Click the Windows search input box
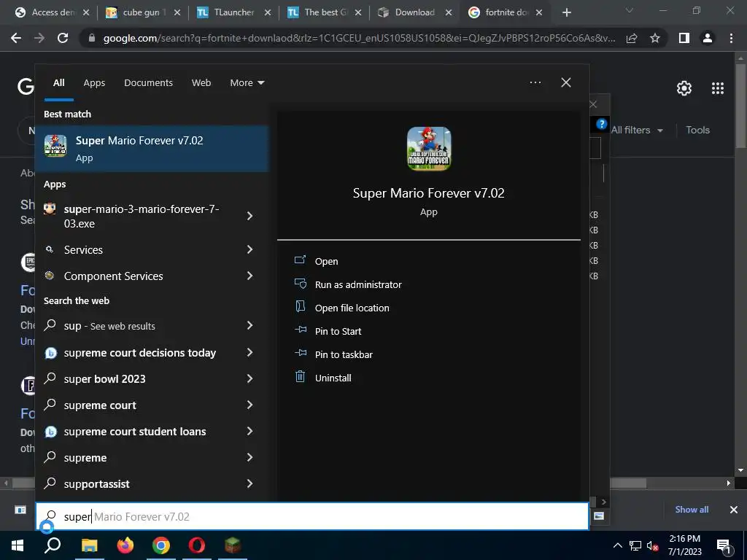The height and width of the screenshot is (560, 747). [x=312, y=517]
